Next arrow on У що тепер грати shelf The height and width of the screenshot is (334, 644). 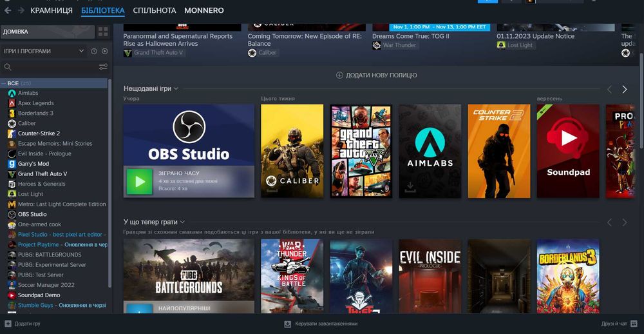tap(624, 222)
